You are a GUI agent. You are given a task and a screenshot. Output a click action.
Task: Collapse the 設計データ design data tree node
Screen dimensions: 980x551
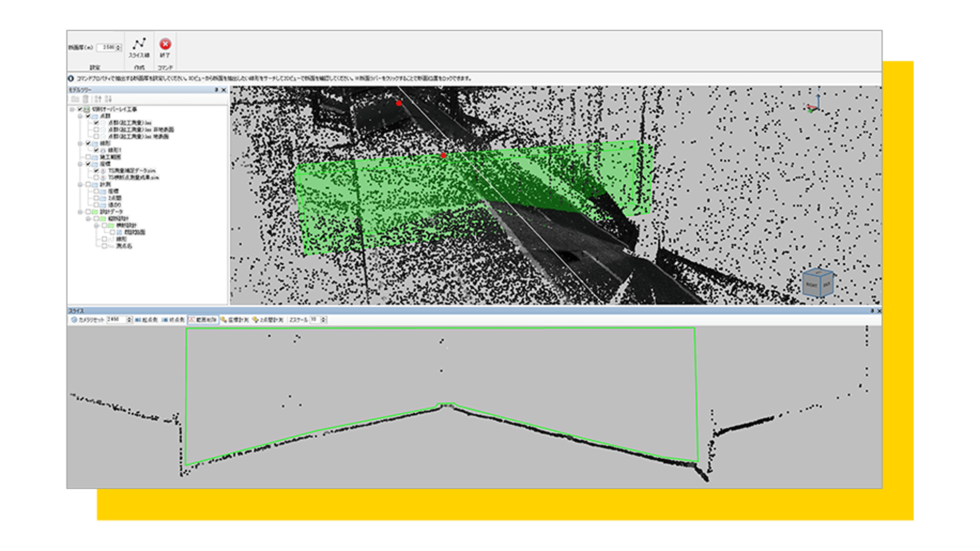80,212
